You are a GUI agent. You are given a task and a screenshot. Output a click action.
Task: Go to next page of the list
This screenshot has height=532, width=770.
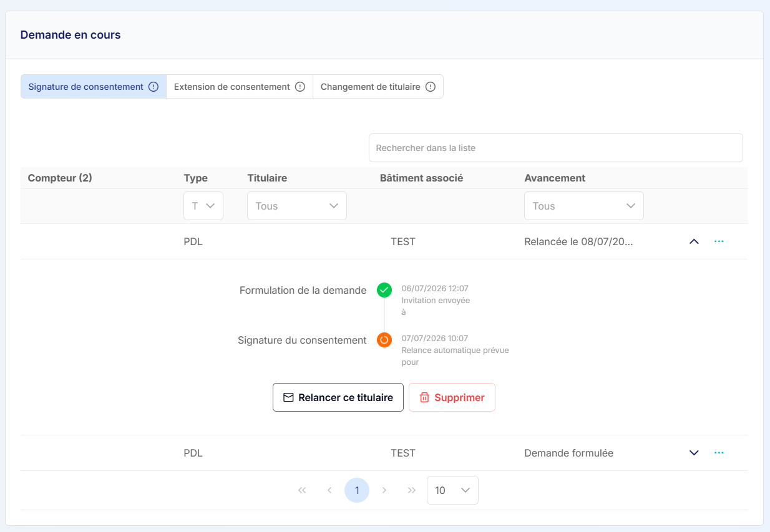click(x=384, y=490)
